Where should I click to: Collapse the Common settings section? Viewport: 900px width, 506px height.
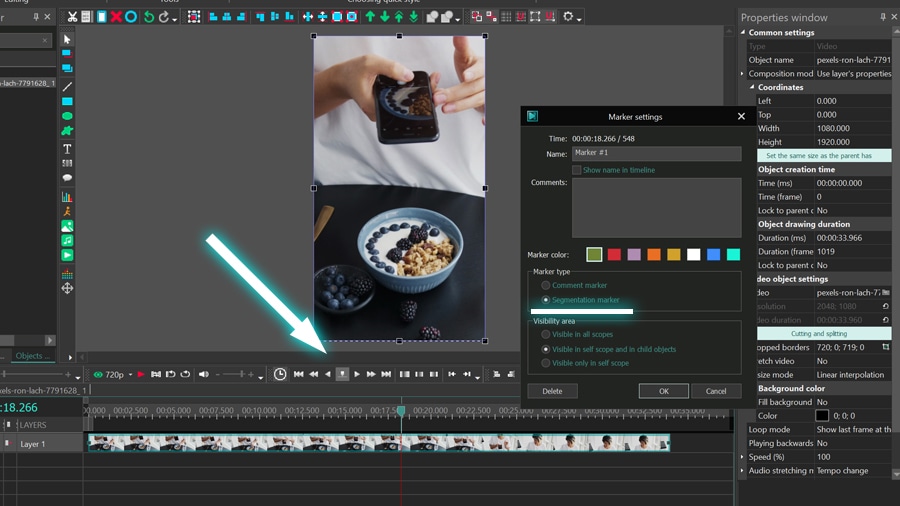coord(743,32)
